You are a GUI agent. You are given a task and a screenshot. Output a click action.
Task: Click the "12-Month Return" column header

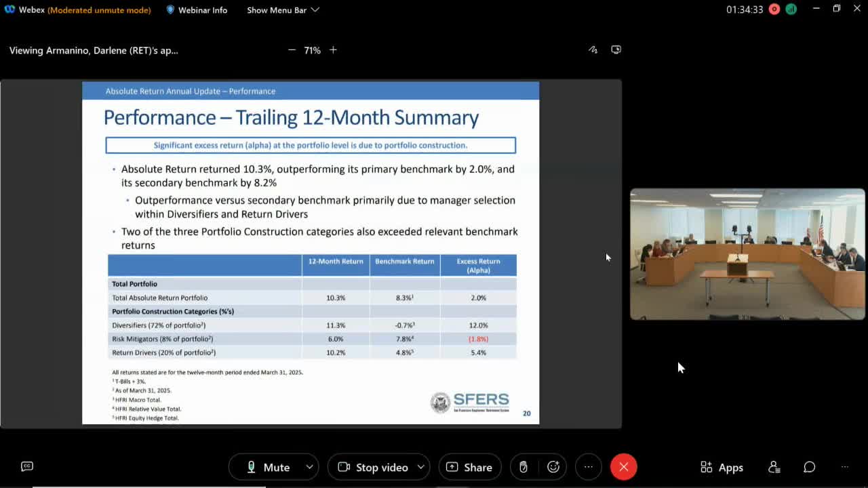pos(336,261)
